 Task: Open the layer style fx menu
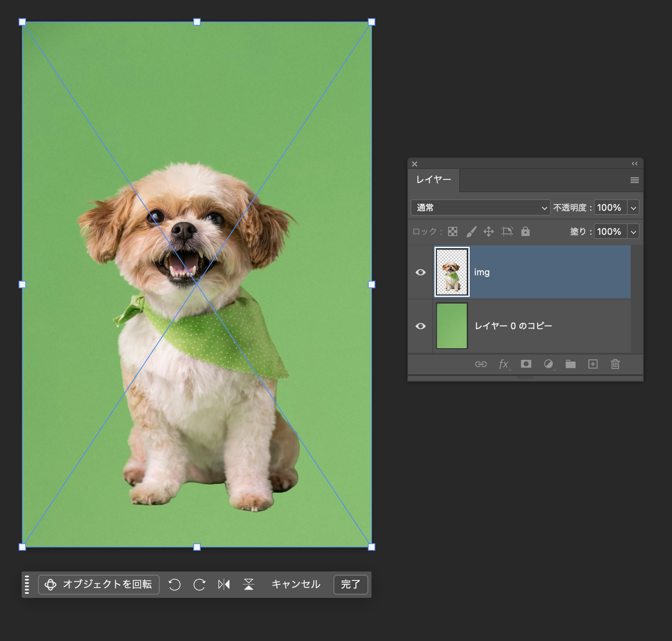pos(504,364)
